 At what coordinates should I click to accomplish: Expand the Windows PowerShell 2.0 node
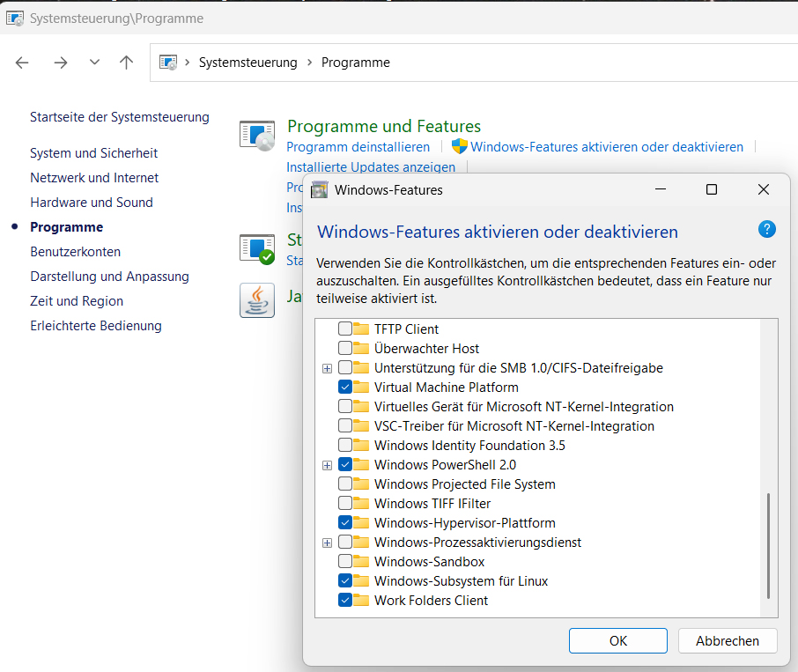click(x=328, y=465)
